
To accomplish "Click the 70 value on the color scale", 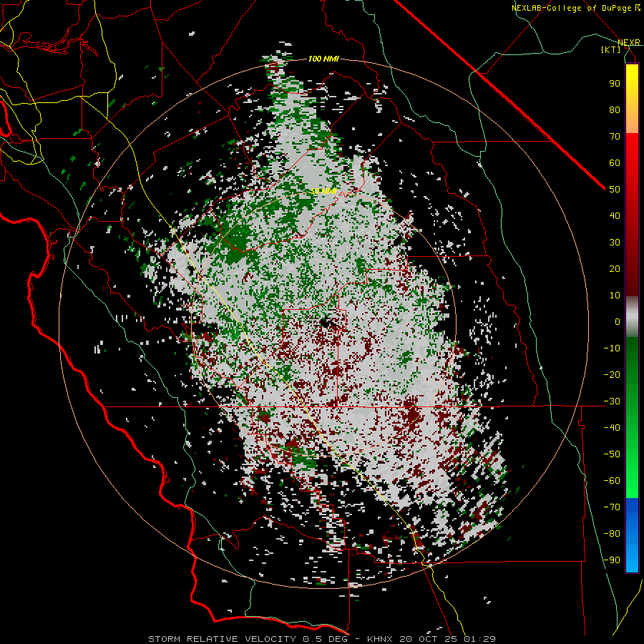I will coord(615,137).
